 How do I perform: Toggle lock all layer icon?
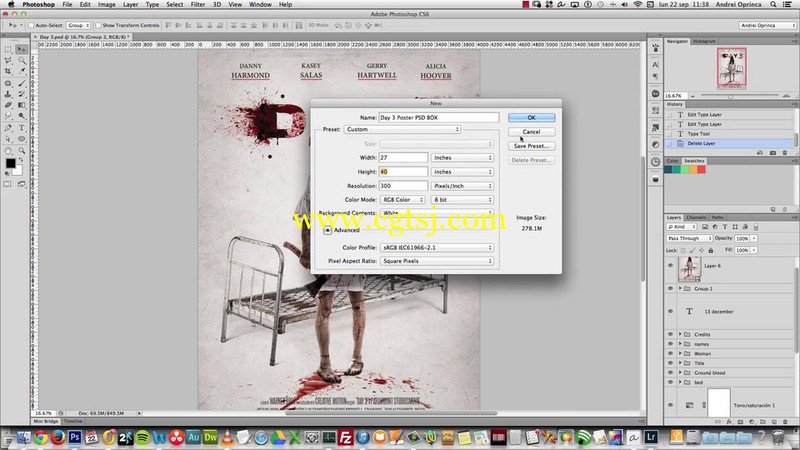click(711, 251)
